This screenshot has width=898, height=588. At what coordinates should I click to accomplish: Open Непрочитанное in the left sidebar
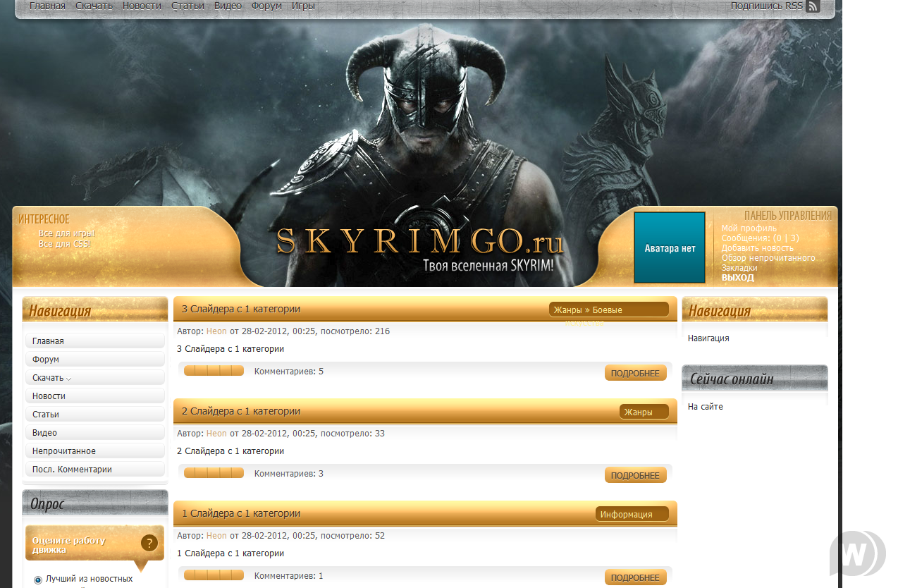point(95,451)
